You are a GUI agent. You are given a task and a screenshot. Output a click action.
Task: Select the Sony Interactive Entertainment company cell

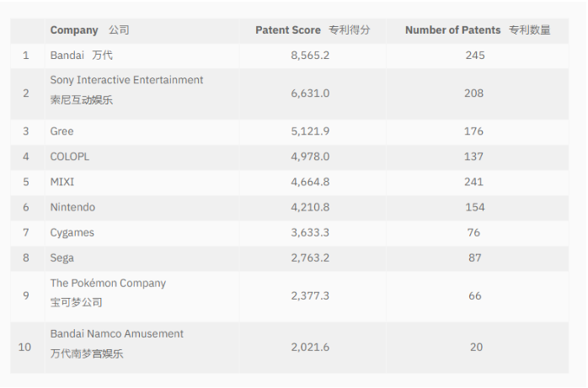click(x=126, y=90)
